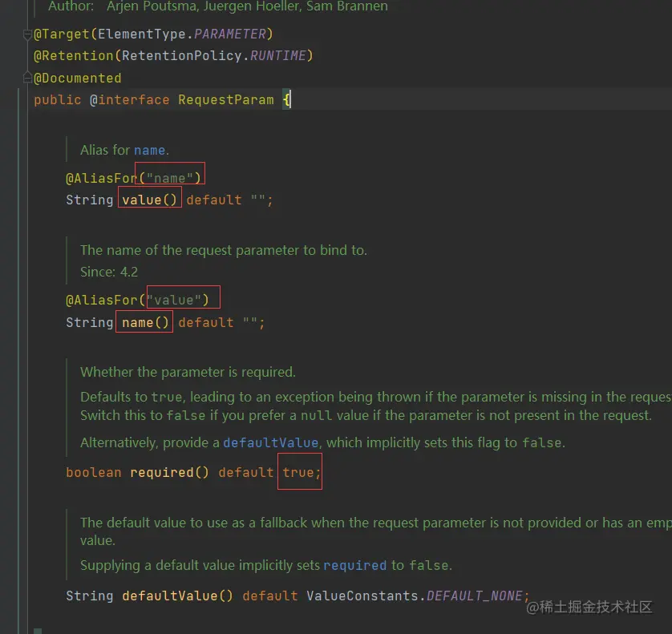Click 'Whether the parameter is required.' comment
The width and height of the screenshot is (672, 634).
pos(188,372)
